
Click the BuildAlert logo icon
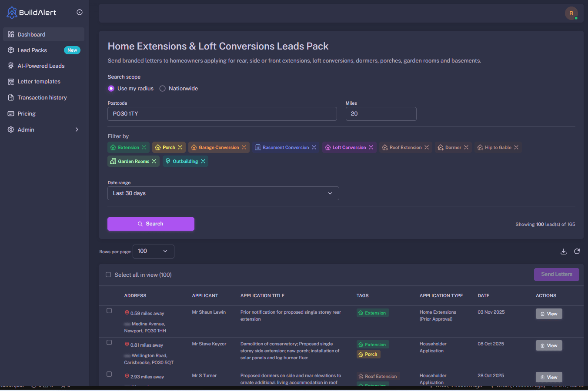(12, 12)
